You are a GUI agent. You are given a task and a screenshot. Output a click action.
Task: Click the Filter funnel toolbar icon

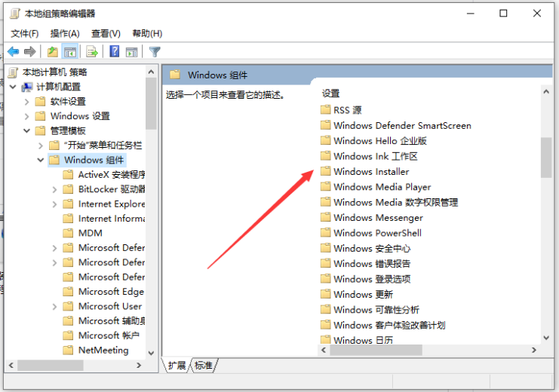pyautogui.click(x=155, y=52)
